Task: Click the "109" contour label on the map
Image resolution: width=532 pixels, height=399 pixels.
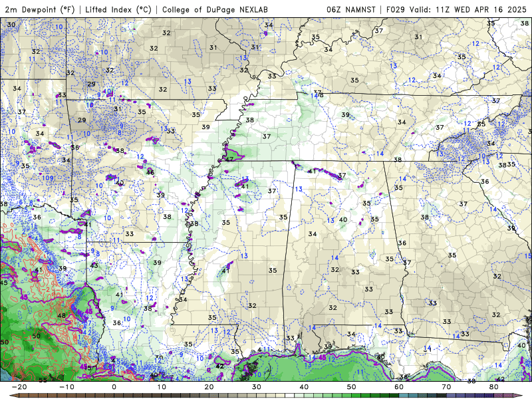Action: point(47,178)
